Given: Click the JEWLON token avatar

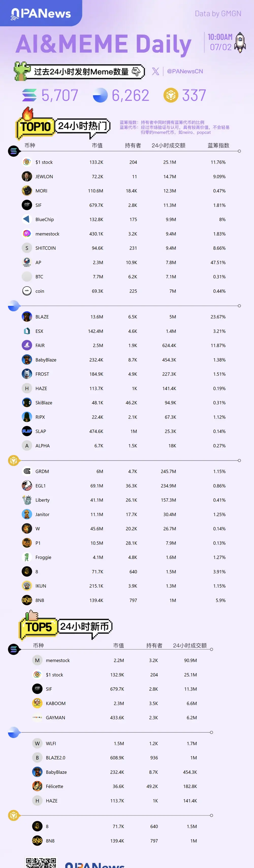Looking at the screenshot, I should pos(27,176).
